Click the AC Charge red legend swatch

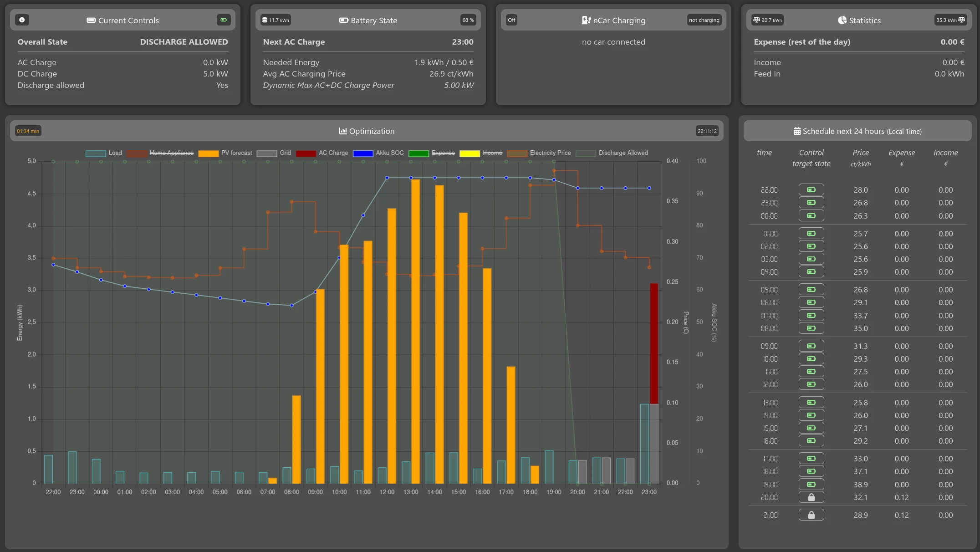(x=306, y=153)
